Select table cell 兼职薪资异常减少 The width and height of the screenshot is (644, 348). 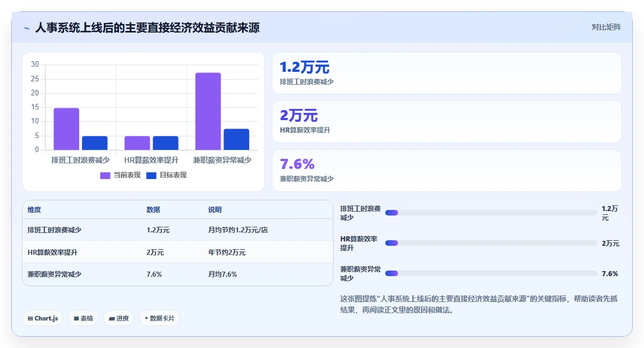coord(54,274)
